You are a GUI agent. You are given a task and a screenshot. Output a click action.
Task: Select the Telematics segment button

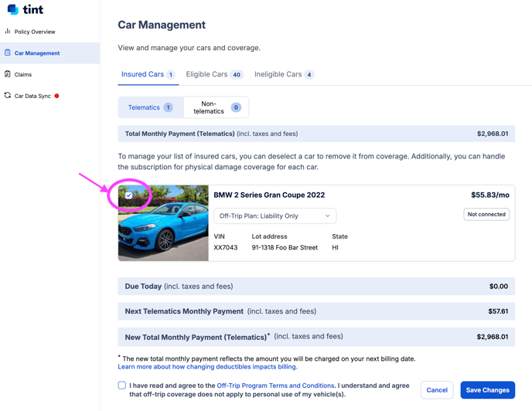(x=150, y=107)
